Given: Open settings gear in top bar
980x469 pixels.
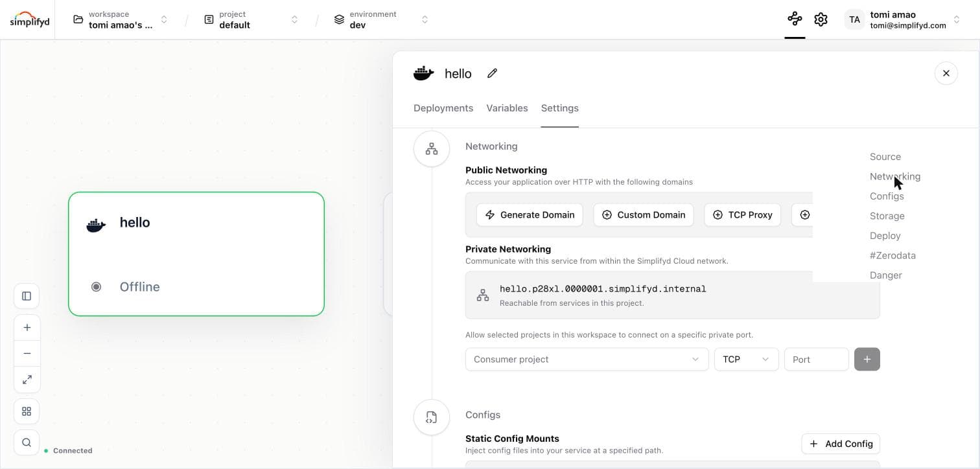Looking at the screenshot, I should (x=821, y=19).
